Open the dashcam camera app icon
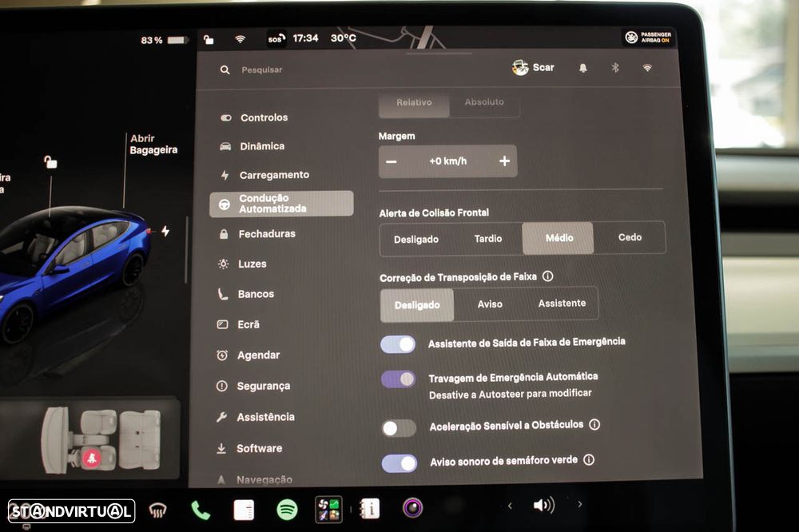The height and width of the screenshot is (532, 799). 413,508
